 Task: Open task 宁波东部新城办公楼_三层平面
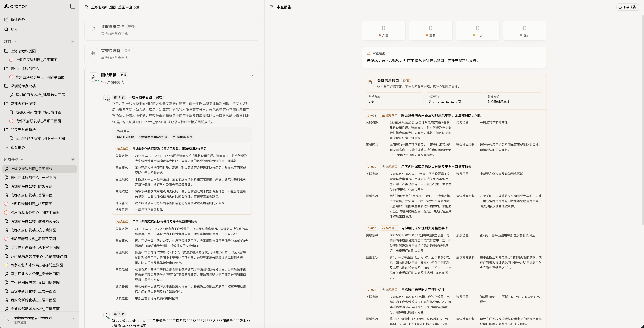[39, 309]
